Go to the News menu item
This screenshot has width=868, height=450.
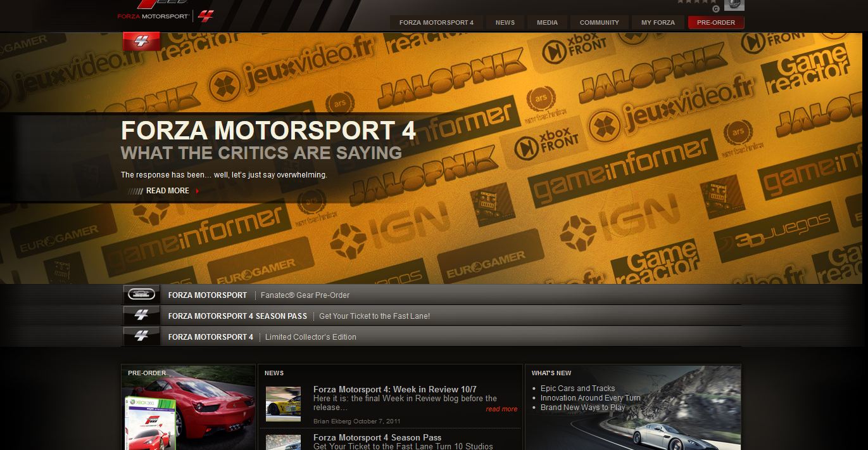(505, 23)
